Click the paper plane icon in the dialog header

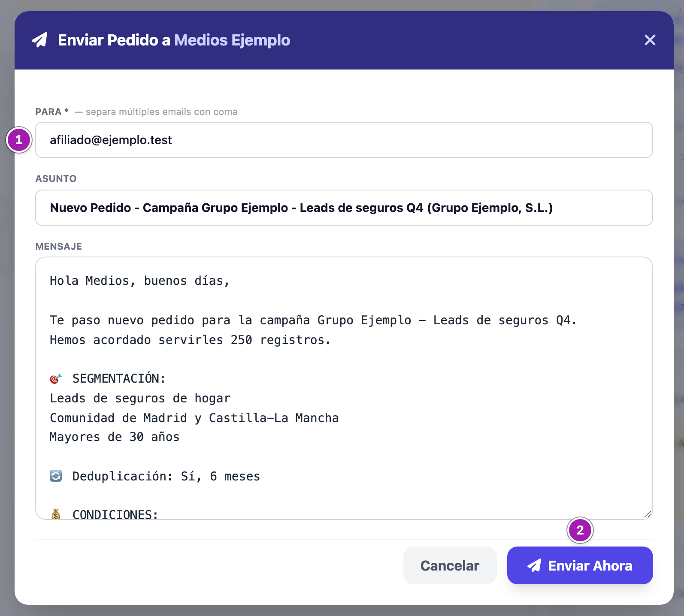(x=39, y=40)
